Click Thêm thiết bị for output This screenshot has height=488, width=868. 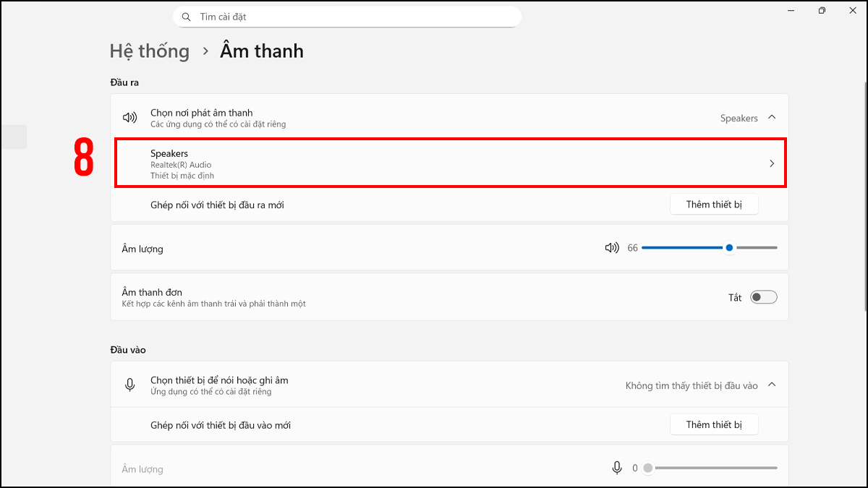point(714,205)
